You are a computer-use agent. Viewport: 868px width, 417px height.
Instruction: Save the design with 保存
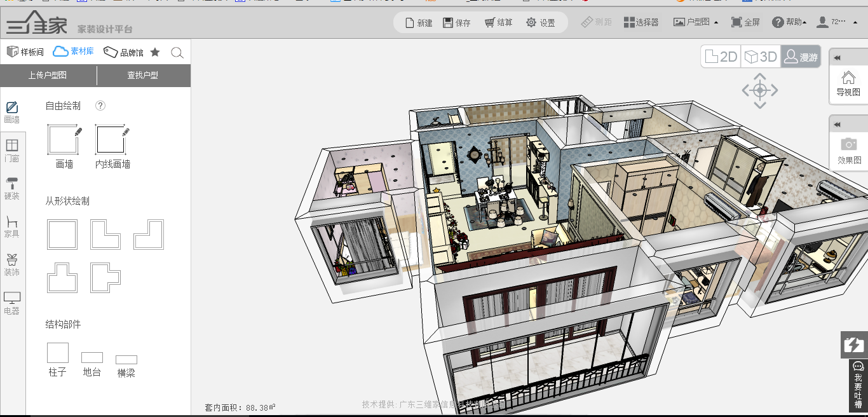(x=457, y=23)
